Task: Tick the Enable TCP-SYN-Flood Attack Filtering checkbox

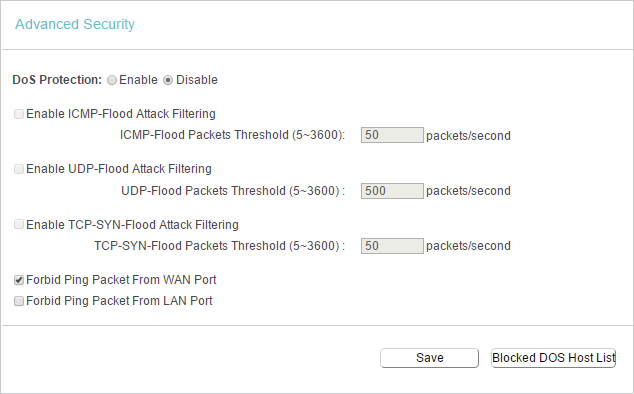Action: point(19,224)
